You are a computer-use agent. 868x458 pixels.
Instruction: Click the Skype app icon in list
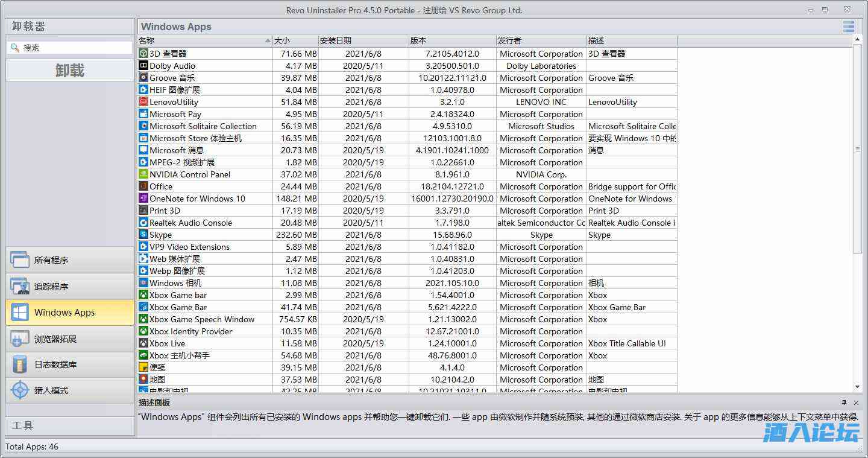tap(143, 235)
